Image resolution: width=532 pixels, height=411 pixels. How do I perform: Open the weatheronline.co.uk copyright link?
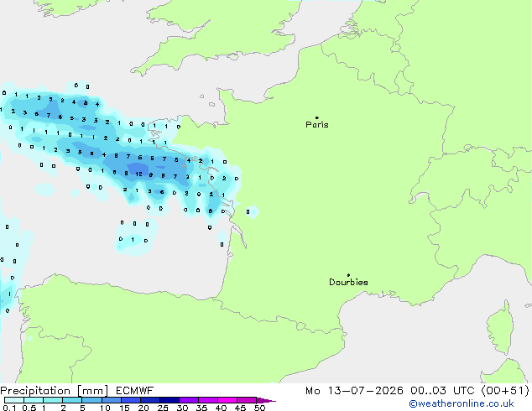(462, 403)
